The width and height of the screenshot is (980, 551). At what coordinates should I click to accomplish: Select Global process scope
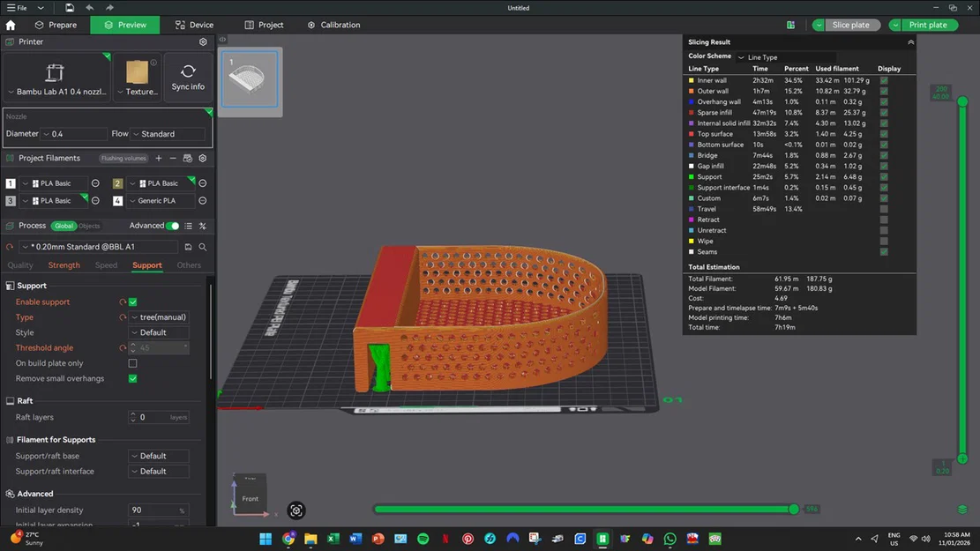pos(64,226)
